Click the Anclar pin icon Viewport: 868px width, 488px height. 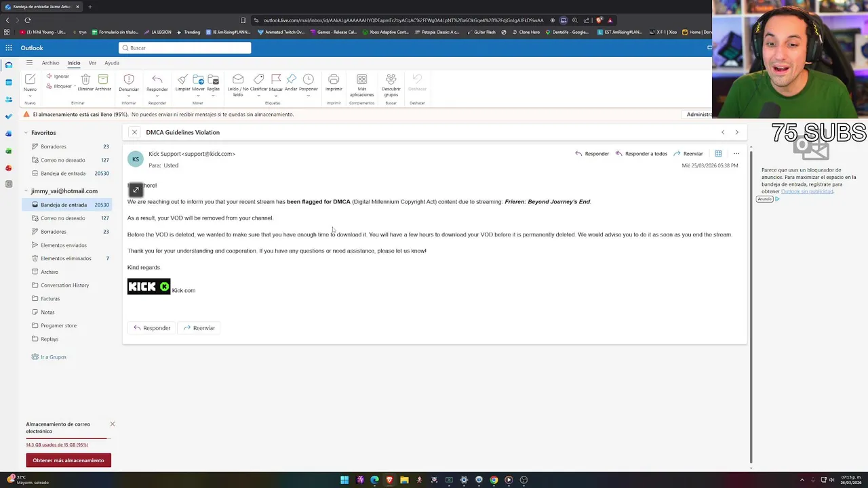tap(291, 79)
